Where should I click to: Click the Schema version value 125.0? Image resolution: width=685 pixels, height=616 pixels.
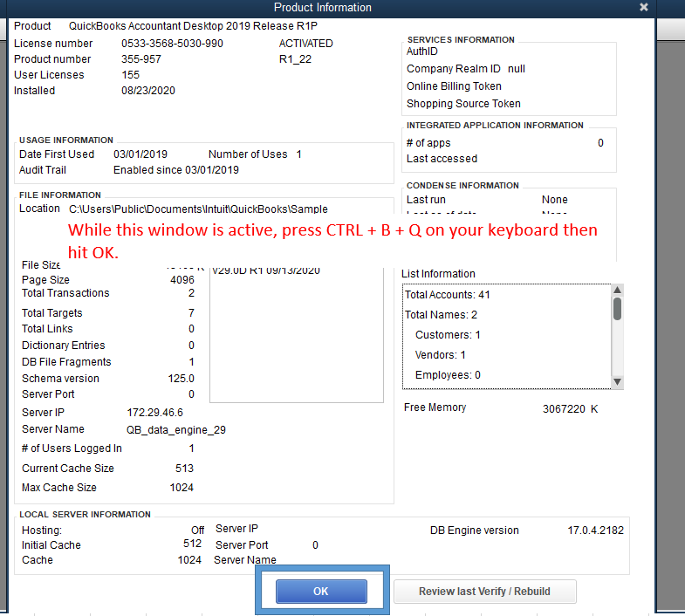click(x=182, y=379)
